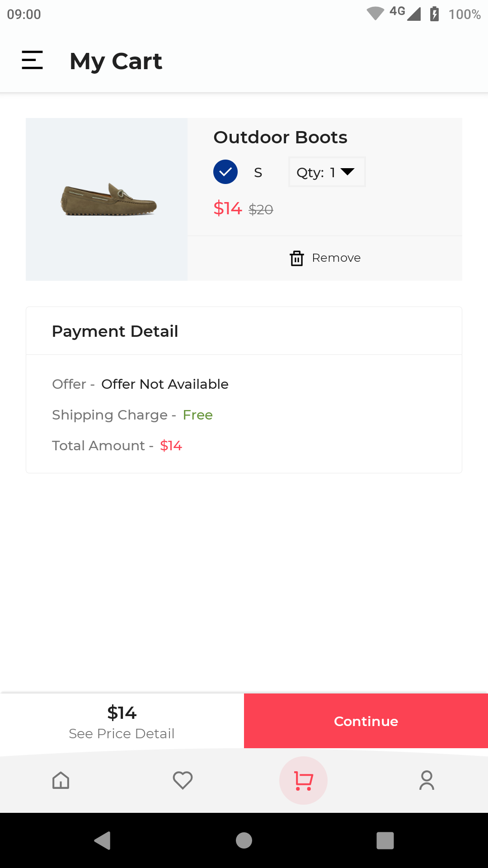This screenshot has width=488, height=868.
Task: Toggle the blue checkmark for Outdoor Boots
Action: [225, 172]
